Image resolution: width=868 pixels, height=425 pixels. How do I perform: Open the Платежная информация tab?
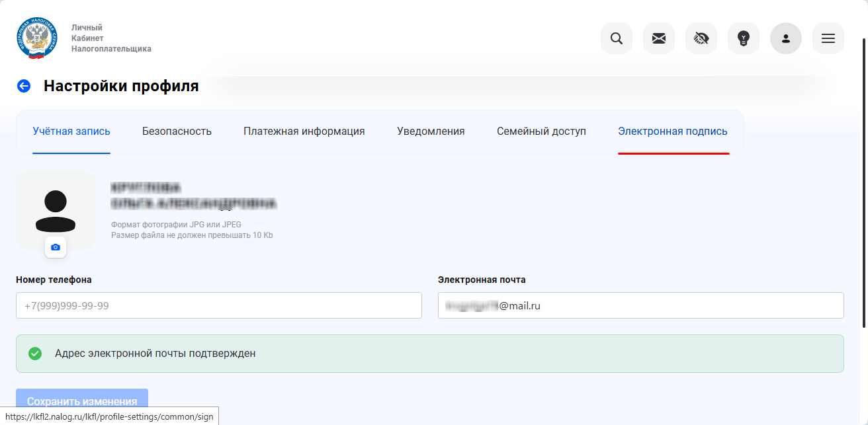tap(304, 132)
